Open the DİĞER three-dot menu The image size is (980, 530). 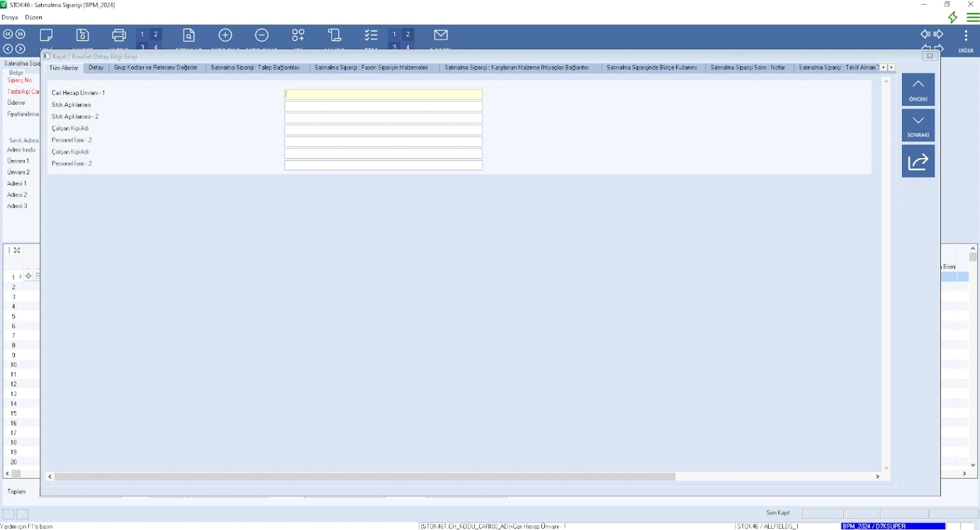click(966, 38)
